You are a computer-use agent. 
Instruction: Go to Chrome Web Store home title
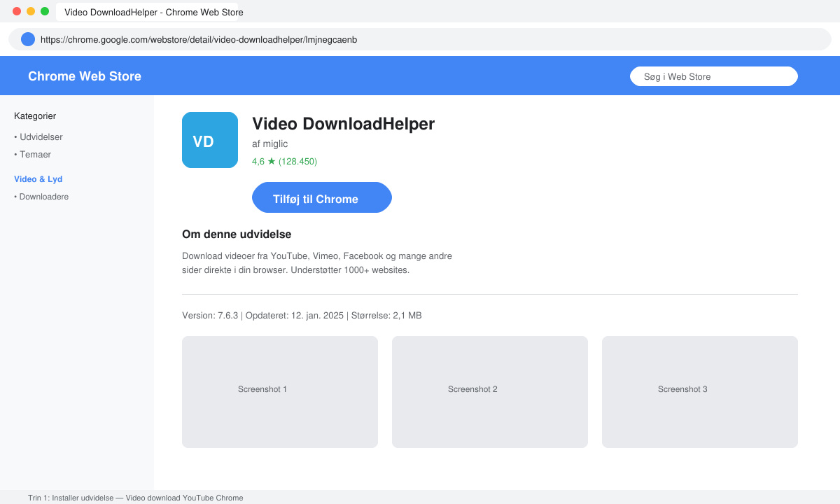pos(85,76)
